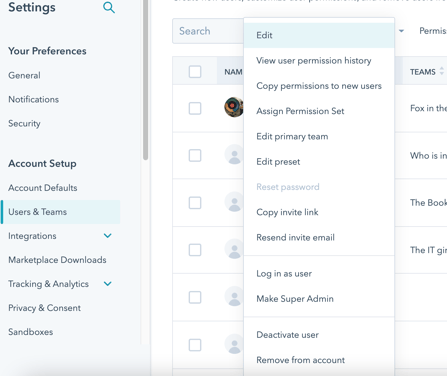Viewport: 447px width, 376px height.
Task: Select Make Super Admin option
Action: click(295, 299)
